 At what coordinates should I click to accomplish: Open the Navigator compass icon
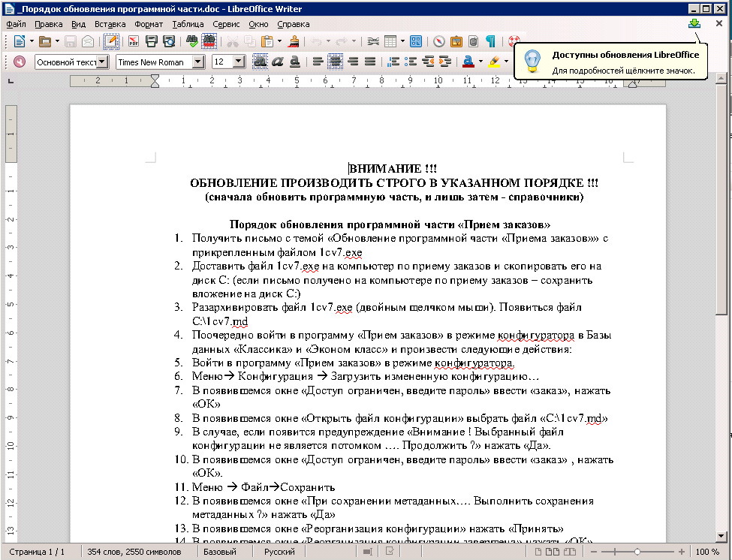click(x=438, y=41)
